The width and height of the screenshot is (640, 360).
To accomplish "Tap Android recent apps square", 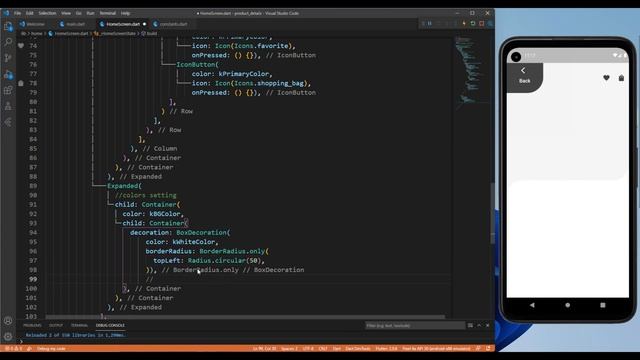I will [603, 305].
